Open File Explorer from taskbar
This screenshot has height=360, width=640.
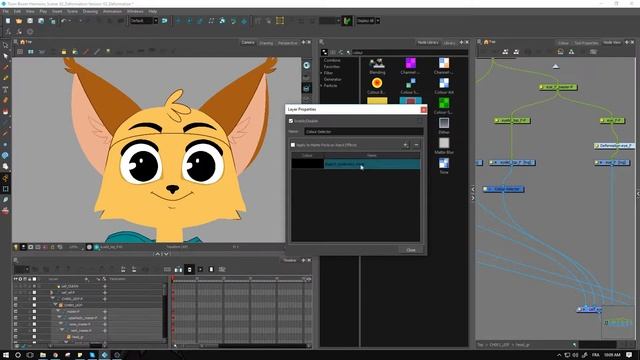pyautogui.click(x=43, y=355)
